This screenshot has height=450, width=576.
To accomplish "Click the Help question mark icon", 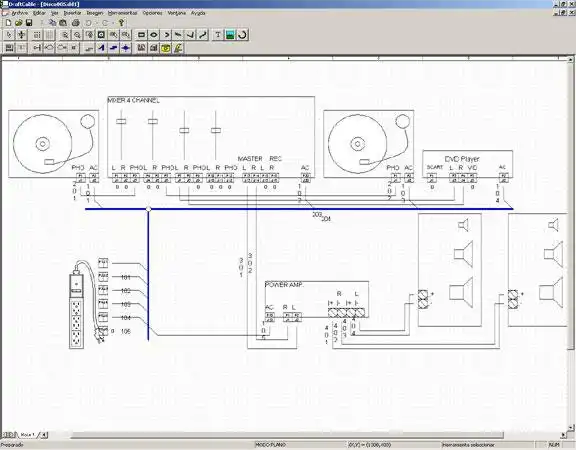I will point(121,23).
